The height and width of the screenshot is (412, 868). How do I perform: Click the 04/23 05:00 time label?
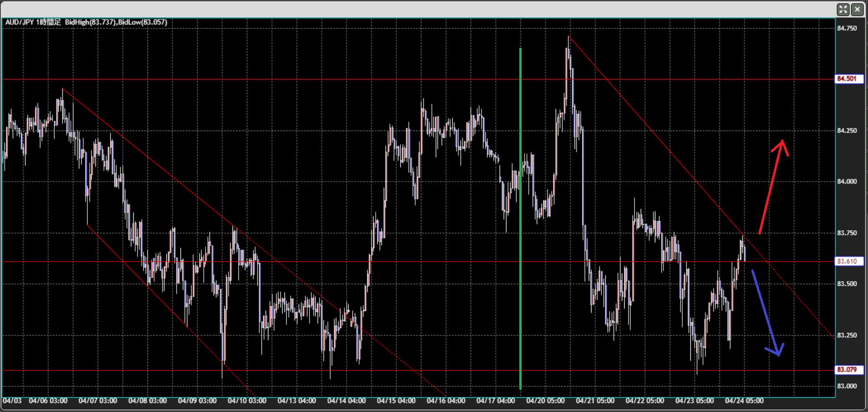click(x=695, y=401)
